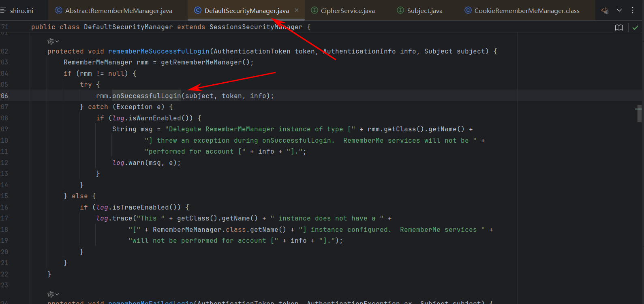This screenshot has height=304, width=644.
Task: Open the editor tab options kebab menu
Action: coord(633,11)
